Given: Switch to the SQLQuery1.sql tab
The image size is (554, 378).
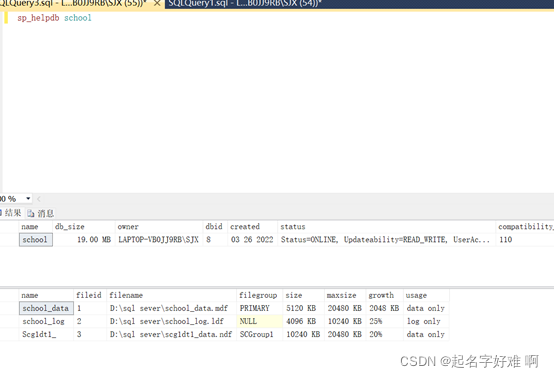Looking at the screenshot, I should point(244,4).
